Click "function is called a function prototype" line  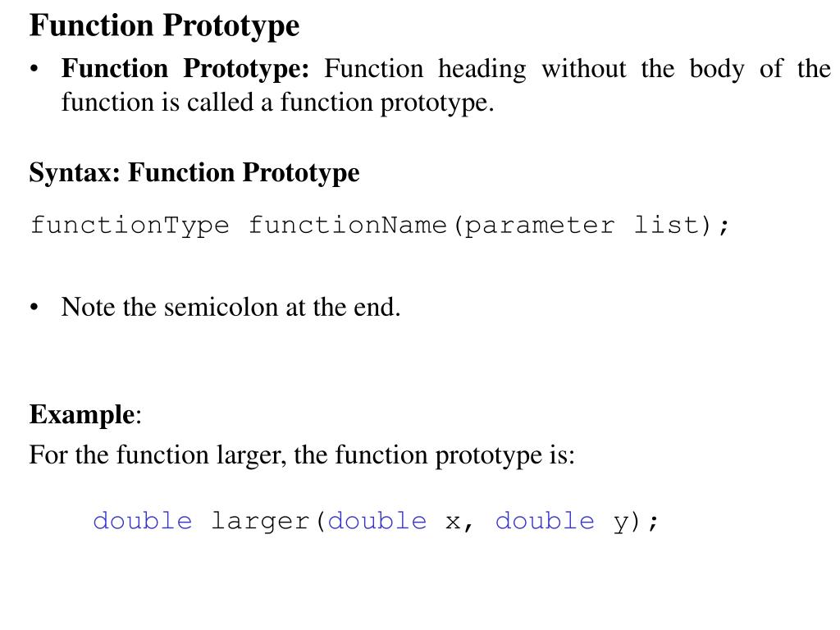click(x=277, y=103)
